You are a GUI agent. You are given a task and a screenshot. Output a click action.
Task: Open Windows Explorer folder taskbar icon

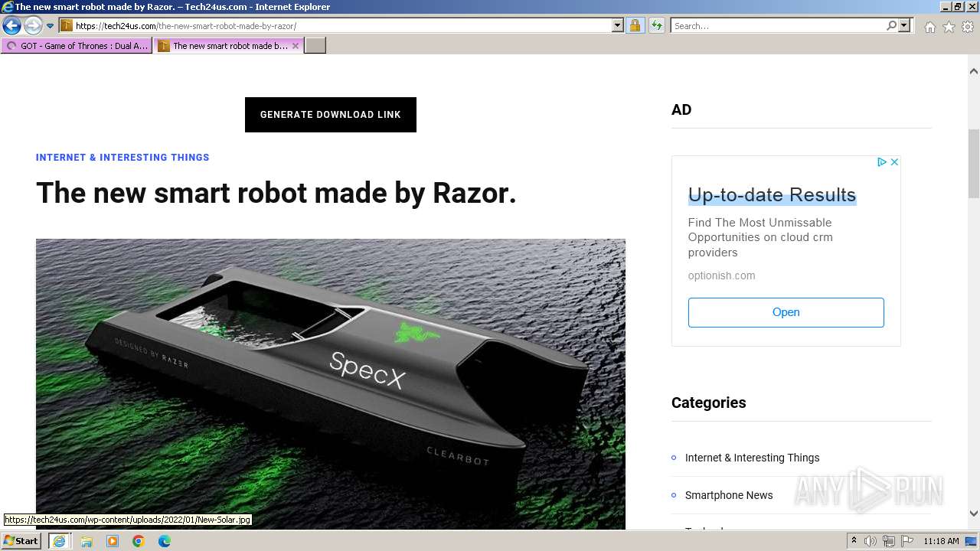coord(87,541)
